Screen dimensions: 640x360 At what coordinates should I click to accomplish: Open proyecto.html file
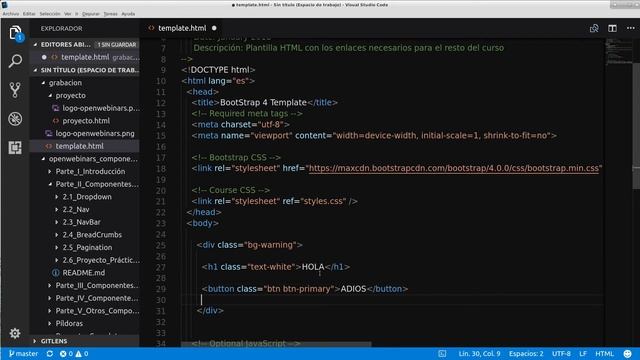tap(86, 121)
